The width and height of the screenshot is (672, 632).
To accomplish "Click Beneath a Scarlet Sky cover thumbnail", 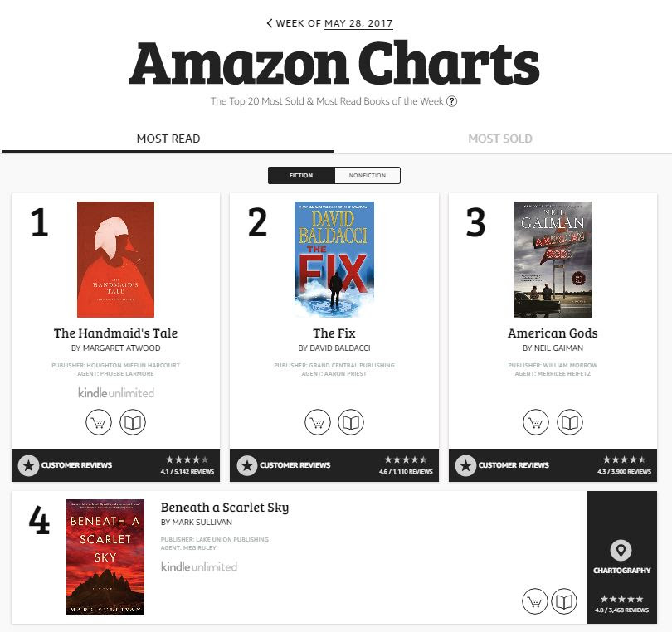I will [105, 557].
